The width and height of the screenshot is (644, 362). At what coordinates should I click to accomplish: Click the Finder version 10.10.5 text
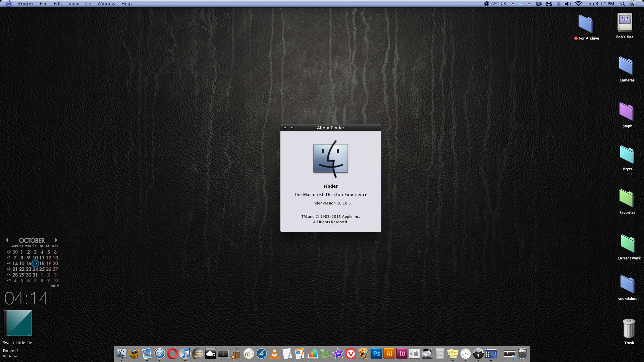330,203
